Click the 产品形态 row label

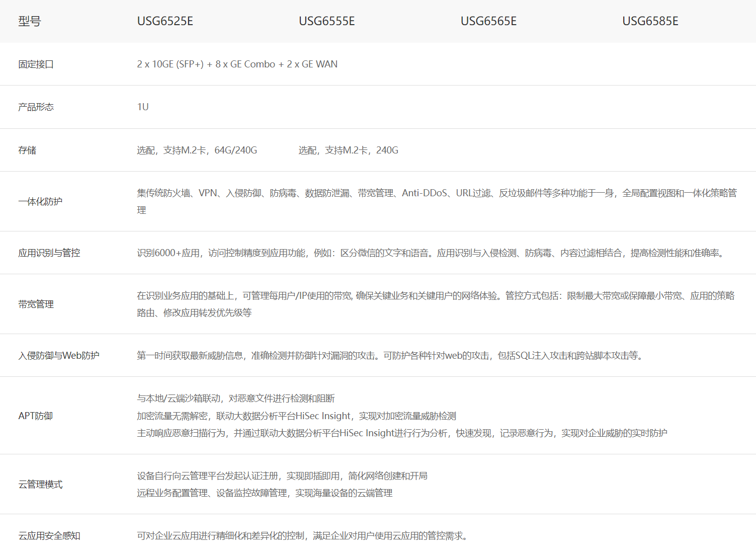click(x=36, y=107)
